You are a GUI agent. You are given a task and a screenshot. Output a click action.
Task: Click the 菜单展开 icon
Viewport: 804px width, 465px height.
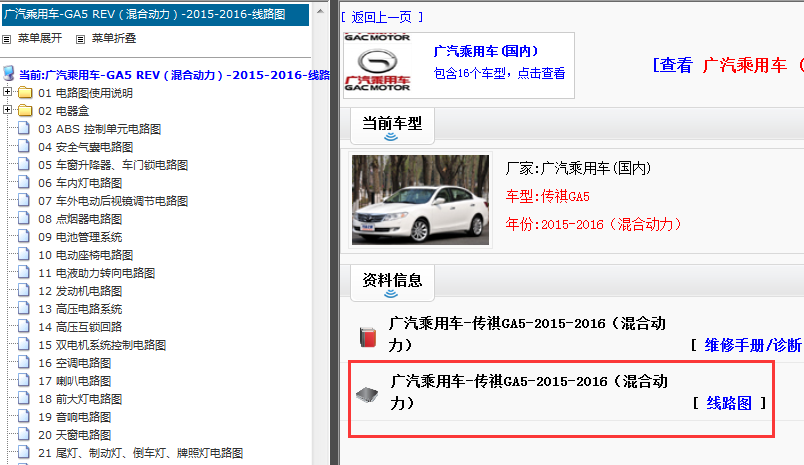(x=7, y=39)
